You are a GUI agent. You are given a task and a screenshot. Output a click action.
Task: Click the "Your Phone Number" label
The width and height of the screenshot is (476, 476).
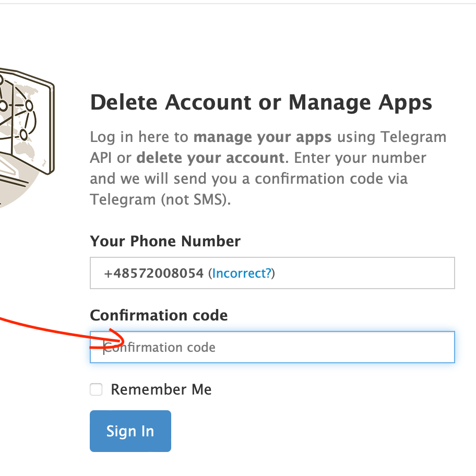pos(165,241)
